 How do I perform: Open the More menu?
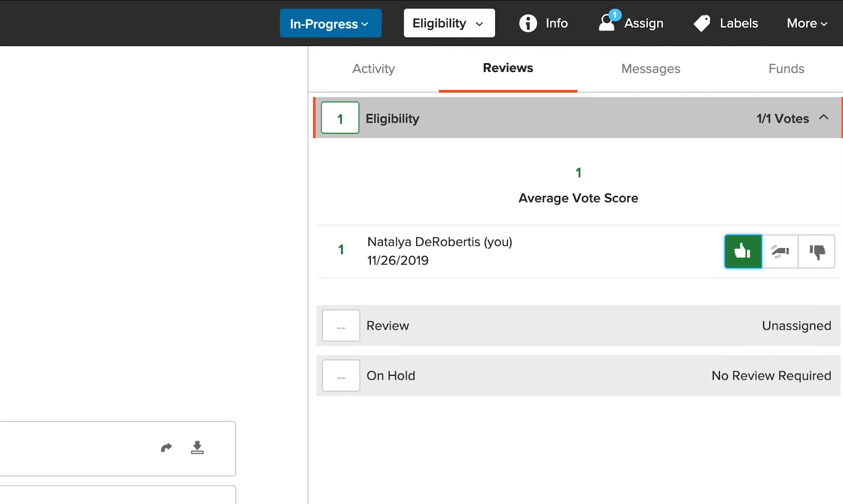(x=806, y=23)
